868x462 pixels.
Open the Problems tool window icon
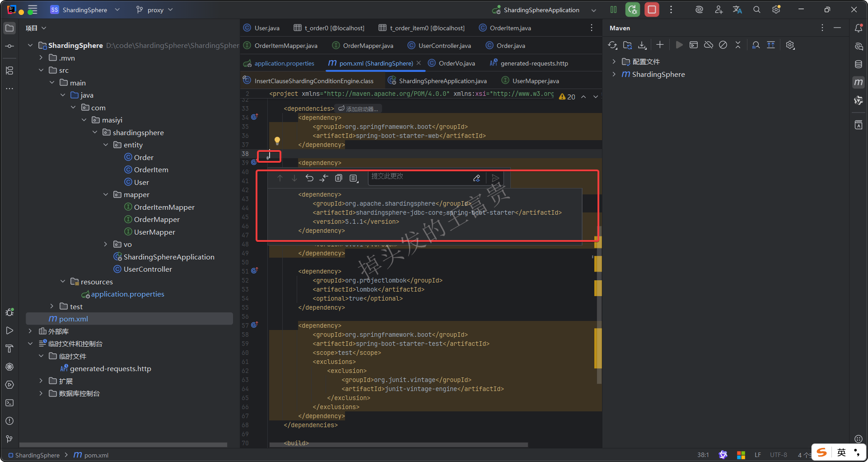click(x=9, y=421)
